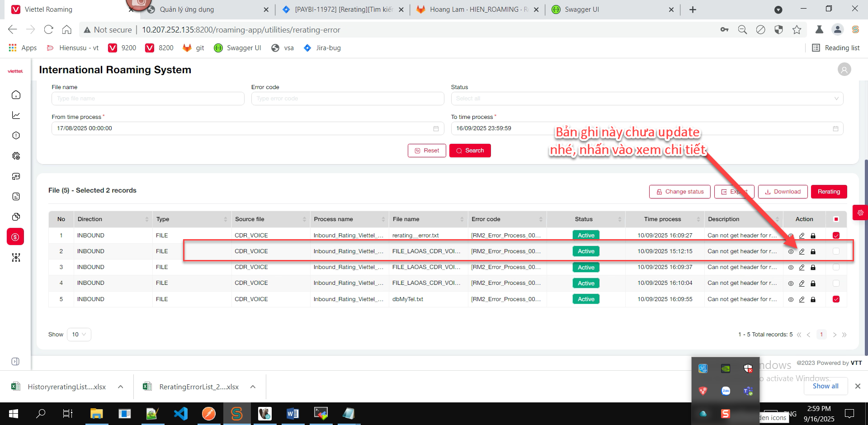Image resolution: width=868 pixels, height=425 pixels.
Task: Click the edit pencil icon in row 3
Action: point(802,268)
